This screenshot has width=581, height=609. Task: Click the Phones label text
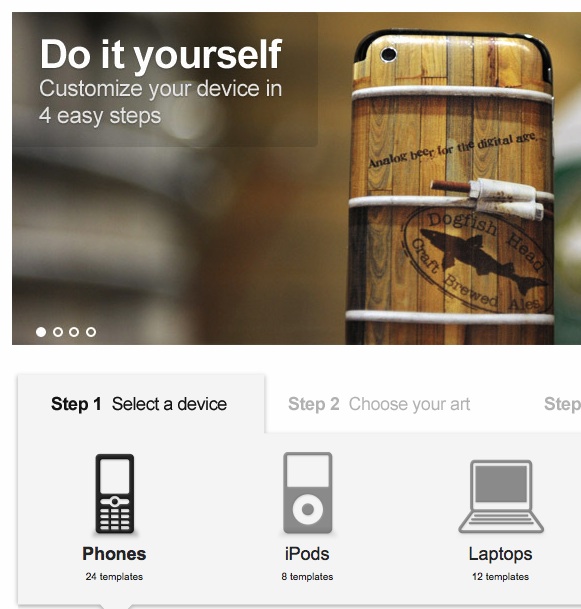tap(114, 554)
